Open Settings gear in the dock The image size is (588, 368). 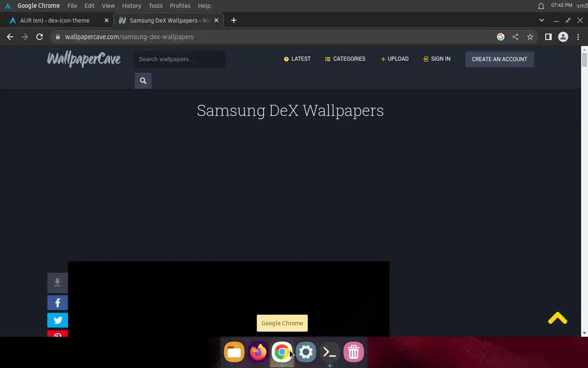tap(306, 352)
